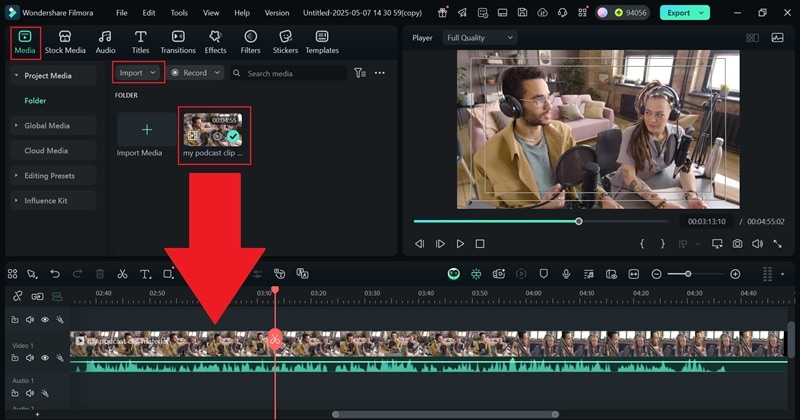Click the timeline horizontal scrollbar
The height and width of the screenshot is (420, 800).
click(x=445, y=414)
